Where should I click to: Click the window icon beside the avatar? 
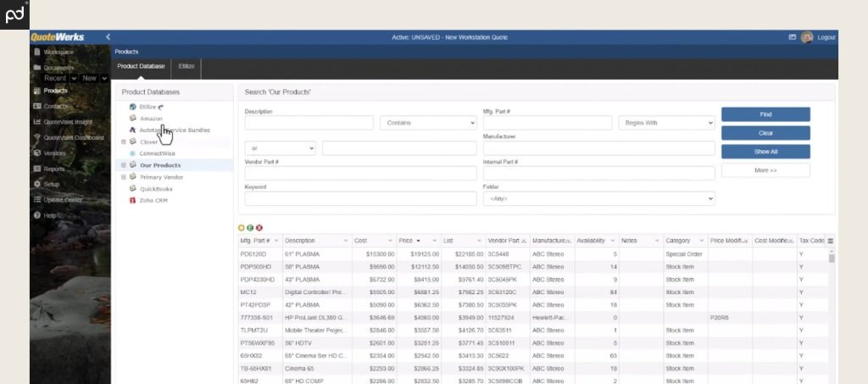[793, 37]
